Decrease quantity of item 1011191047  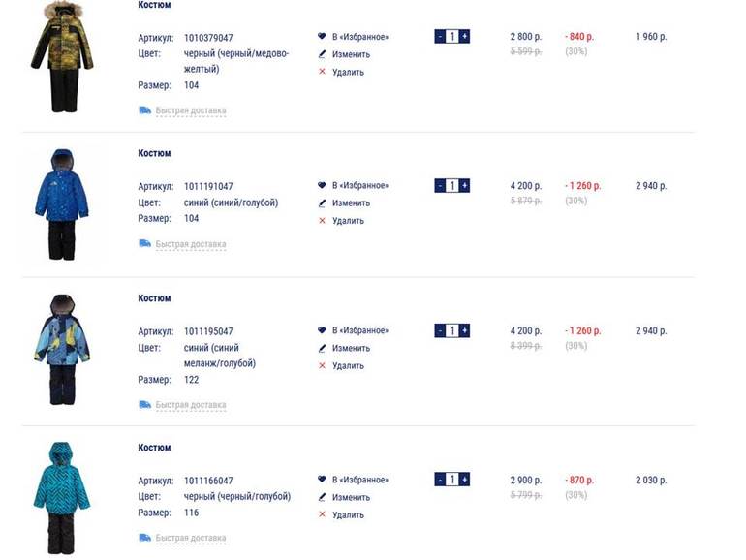coord(440,185)
